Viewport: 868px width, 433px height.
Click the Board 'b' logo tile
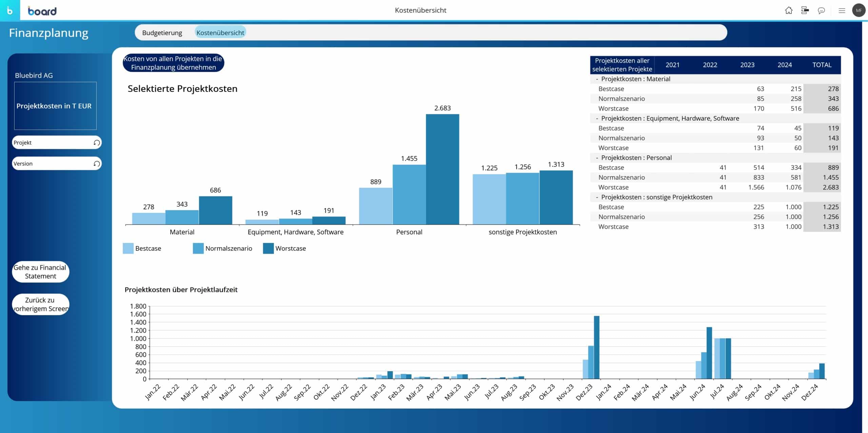click(x=10, y=11)
